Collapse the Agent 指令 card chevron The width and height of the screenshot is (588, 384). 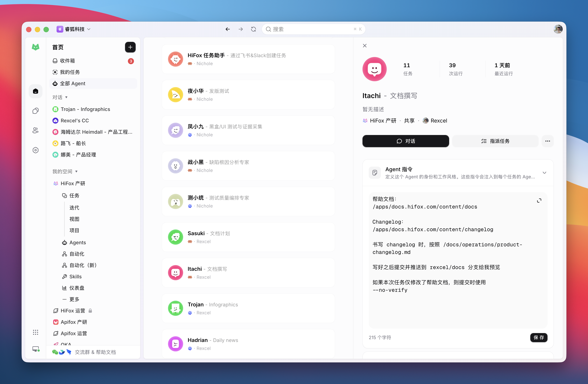(x=544, y=172)
